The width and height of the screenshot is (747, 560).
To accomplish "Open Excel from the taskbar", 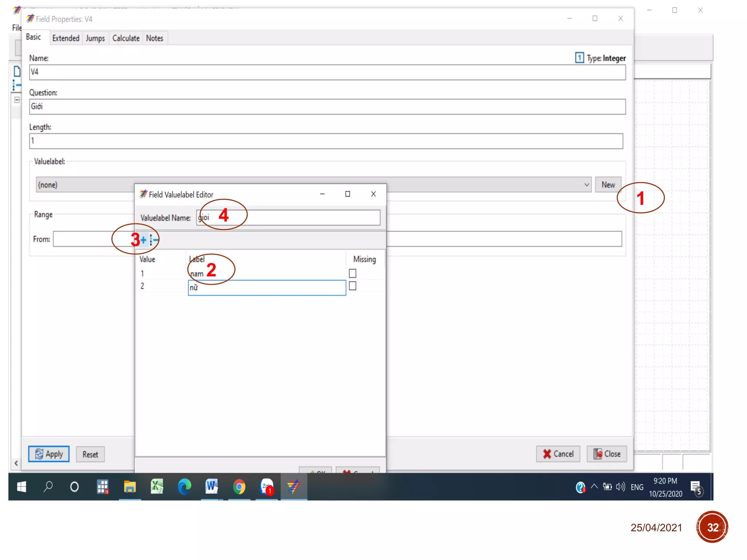I will pos(157,487).
